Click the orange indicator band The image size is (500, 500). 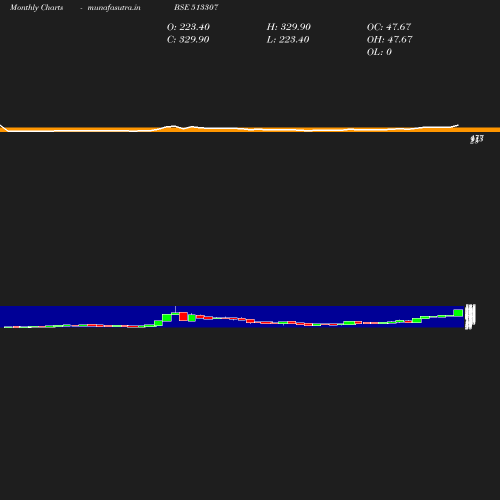point(250,130)
